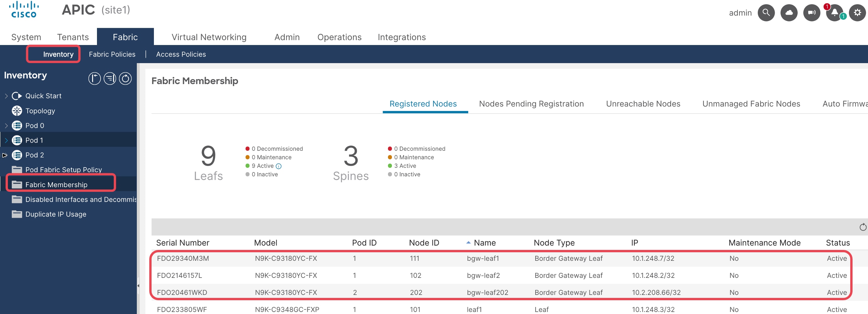This screenshot has height=314, width=868.
Task: Click the Topology icon
Action: click(x=16, y=111)
